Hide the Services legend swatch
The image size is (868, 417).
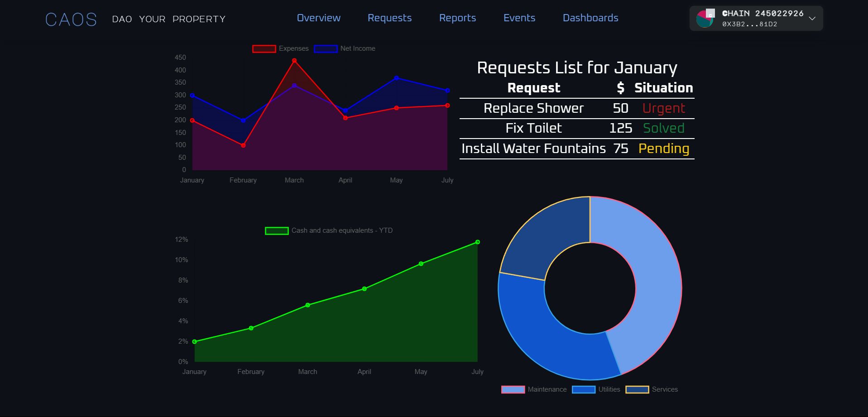coord(637,390)
